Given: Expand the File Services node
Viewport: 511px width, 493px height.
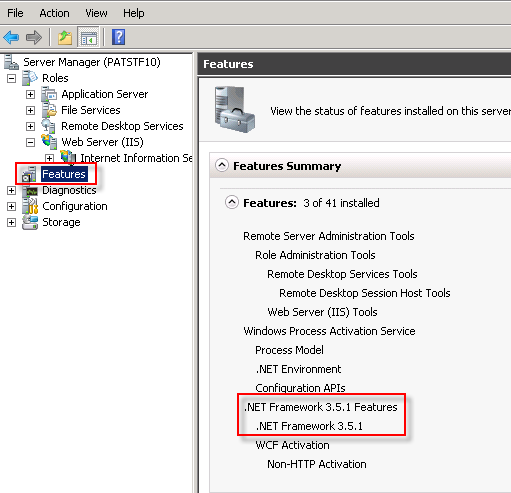Looking at the screenshot, I should pos(30,110).
